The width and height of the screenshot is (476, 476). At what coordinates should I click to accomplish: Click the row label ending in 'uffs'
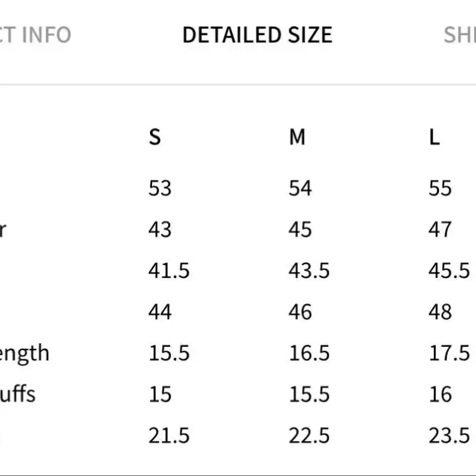(18, 394)
